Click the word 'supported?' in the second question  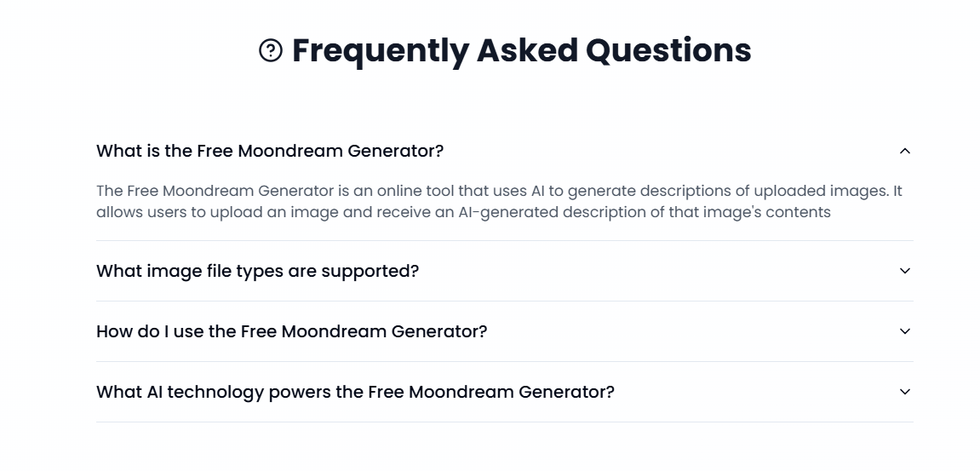[x=378, y=271]
